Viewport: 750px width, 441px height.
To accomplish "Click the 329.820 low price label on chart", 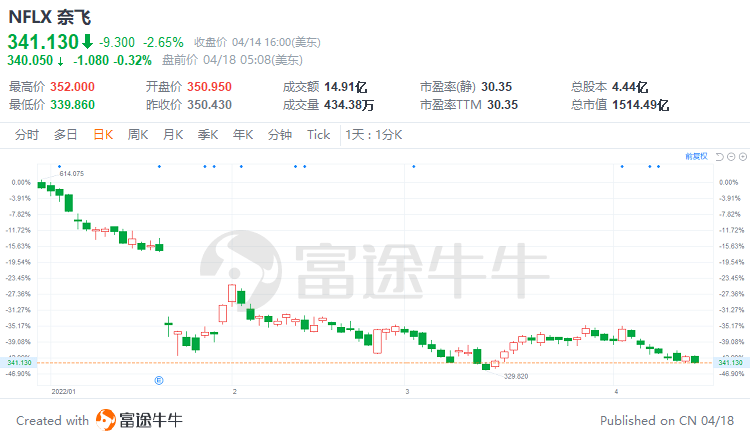I will [x=516, y=376].
